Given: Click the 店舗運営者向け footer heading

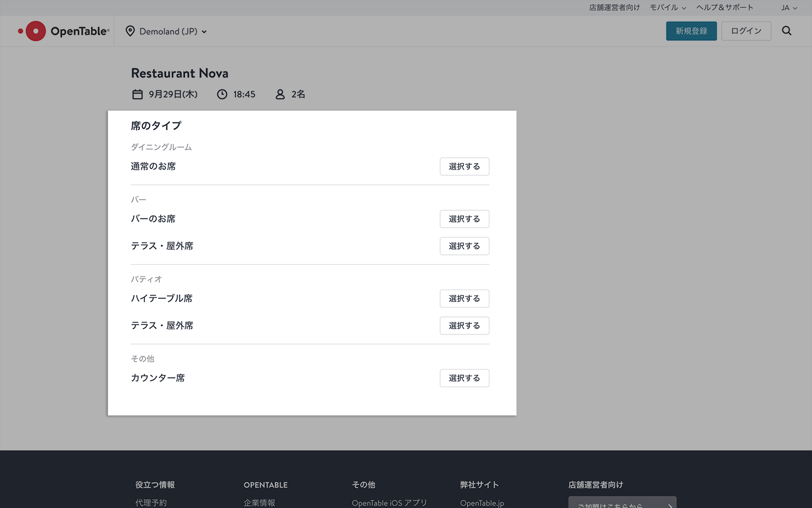Looking at the screenshot, I should pos(596,485).
